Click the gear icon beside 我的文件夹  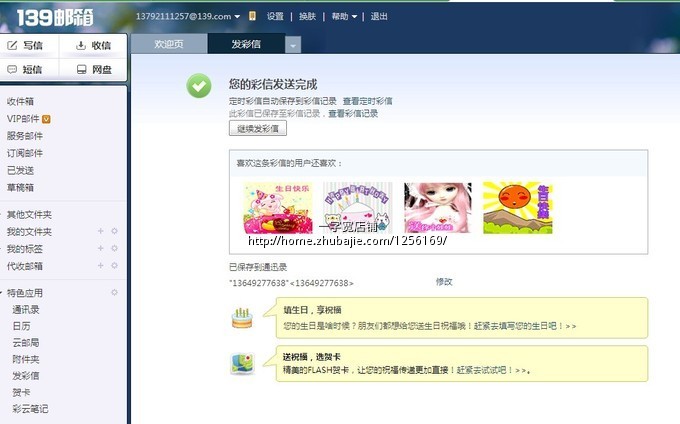(x=114, y=231)
